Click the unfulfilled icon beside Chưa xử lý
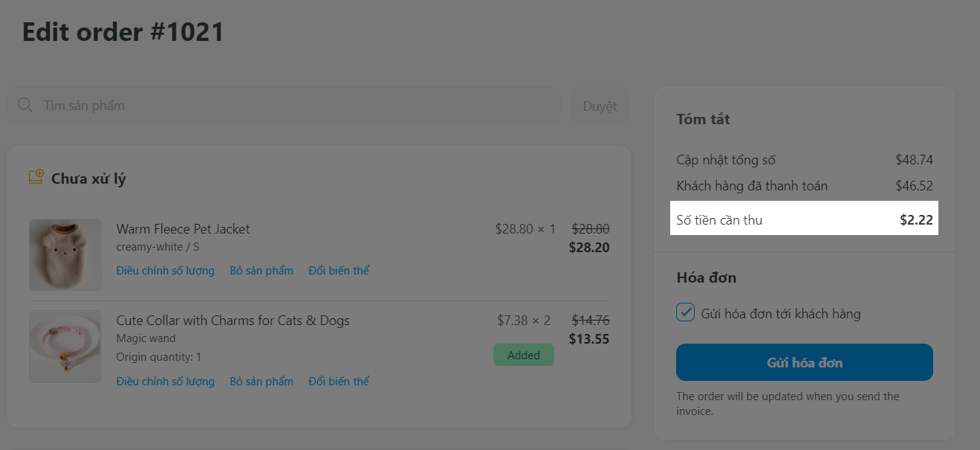 36,178
